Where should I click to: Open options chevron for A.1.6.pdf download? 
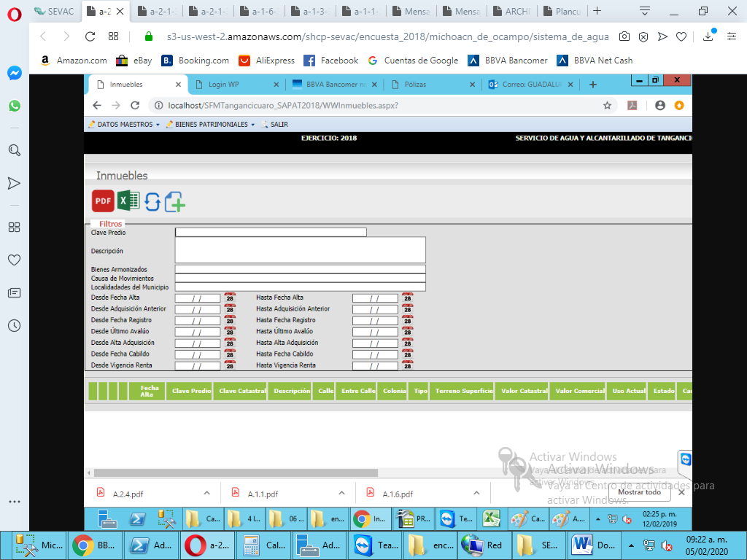476,494
